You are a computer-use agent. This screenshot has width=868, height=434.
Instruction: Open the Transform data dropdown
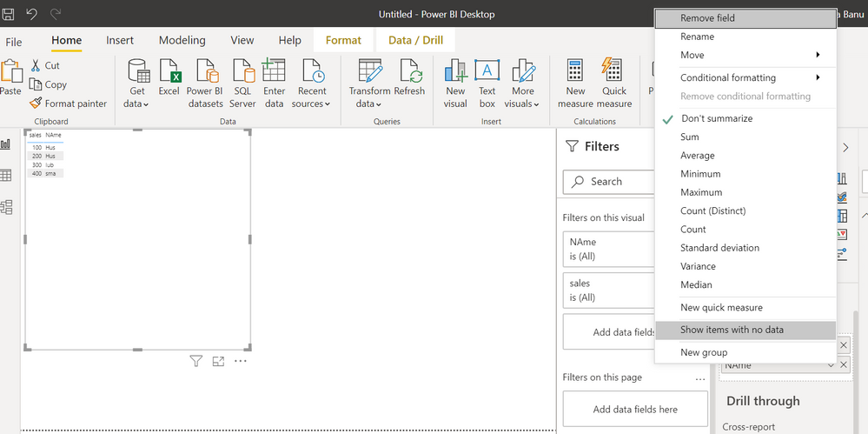point(370,83)
